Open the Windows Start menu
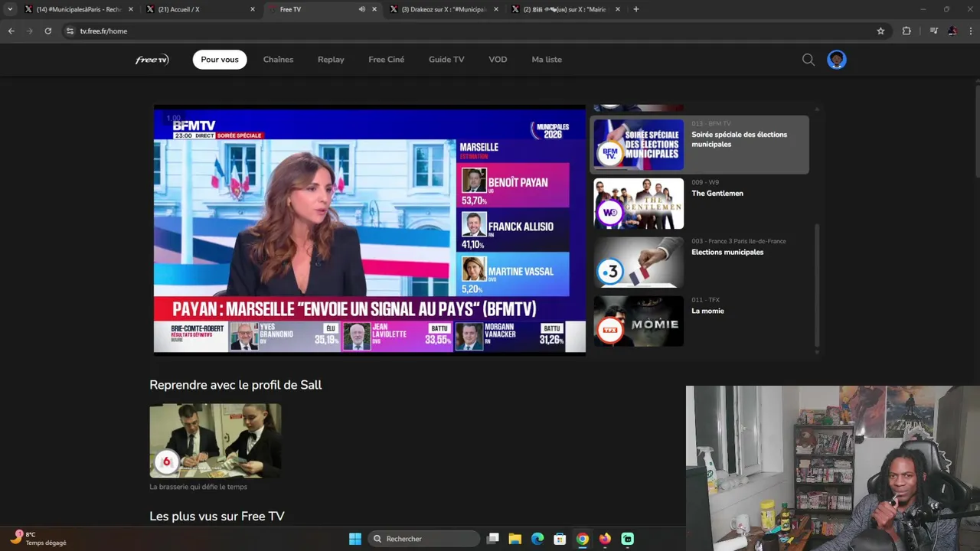980x551 pixels. [x=355, y=539]
